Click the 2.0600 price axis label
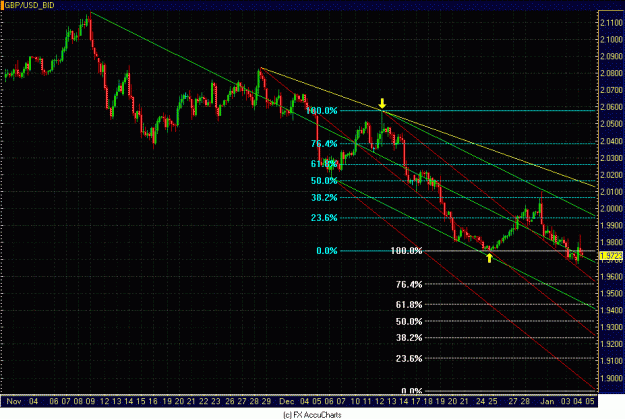The height and width of the screenshot is (419, 625). click(611, 107)
